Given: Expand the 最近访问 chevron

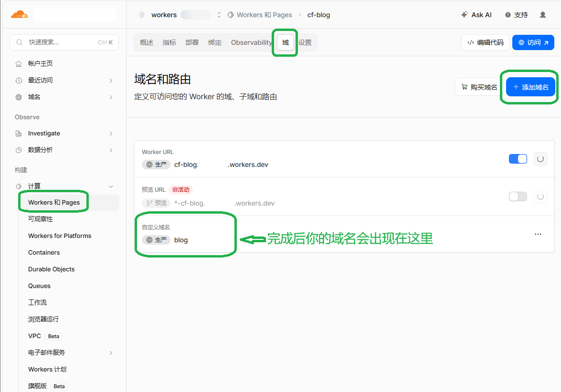Looking at the screenshot, I should click(x=111, y=81).
